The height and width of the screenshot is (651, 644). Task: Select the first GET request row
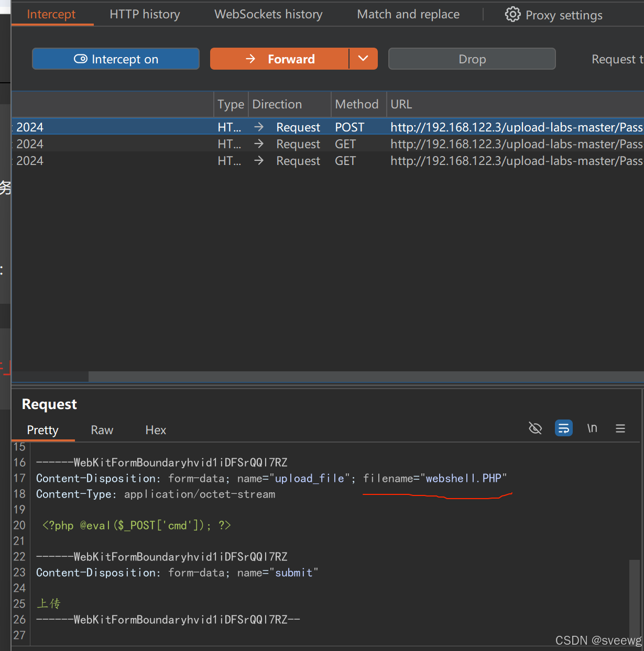click(x=328, y=144)
